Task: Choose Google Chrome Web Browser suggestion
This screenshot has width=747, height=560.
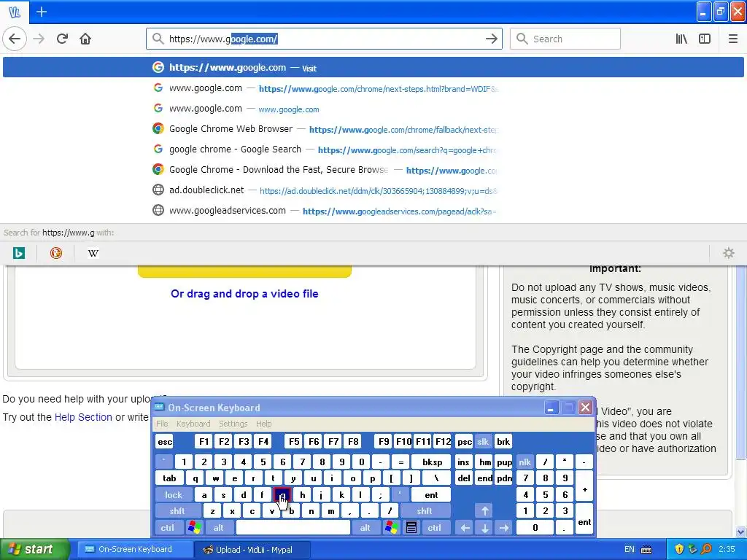Action: point(373,129)
